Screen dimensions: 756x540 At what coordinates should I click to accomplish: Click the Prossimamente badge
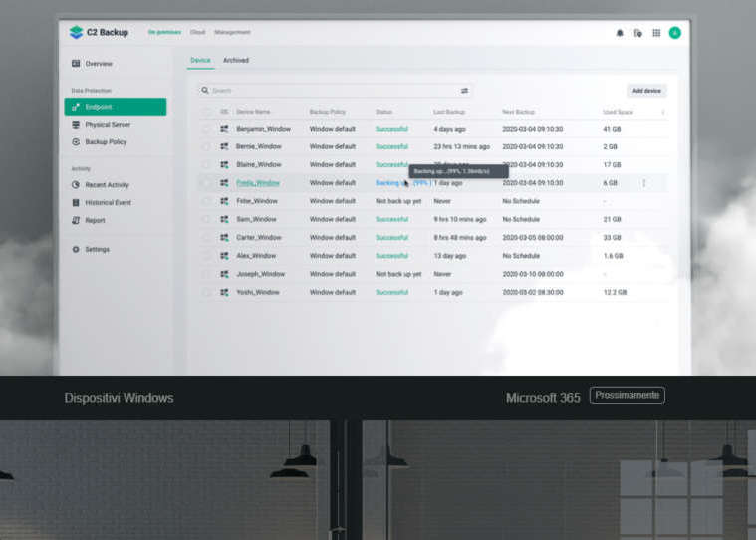click(x=628, y=395)
